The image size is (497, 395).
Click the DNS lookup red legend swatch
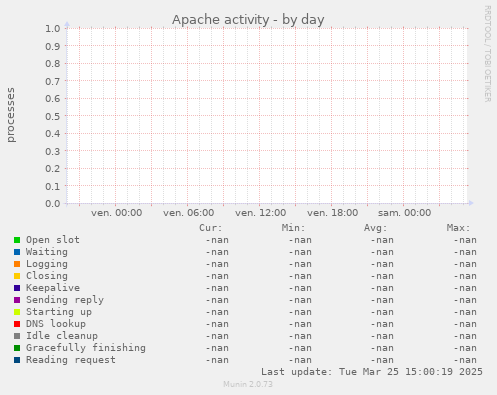point(17,324)
